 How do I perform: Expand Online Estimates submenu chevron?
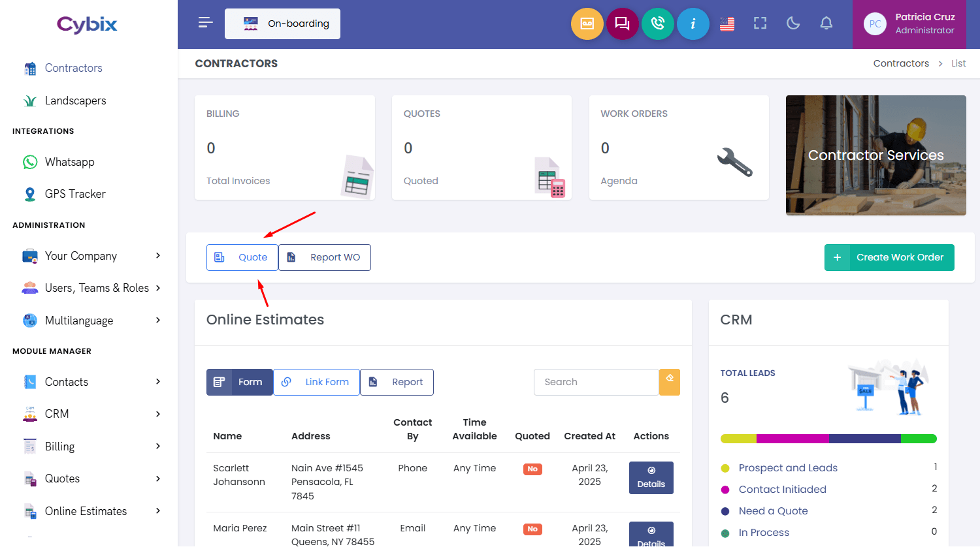click(x=158, y=510)
